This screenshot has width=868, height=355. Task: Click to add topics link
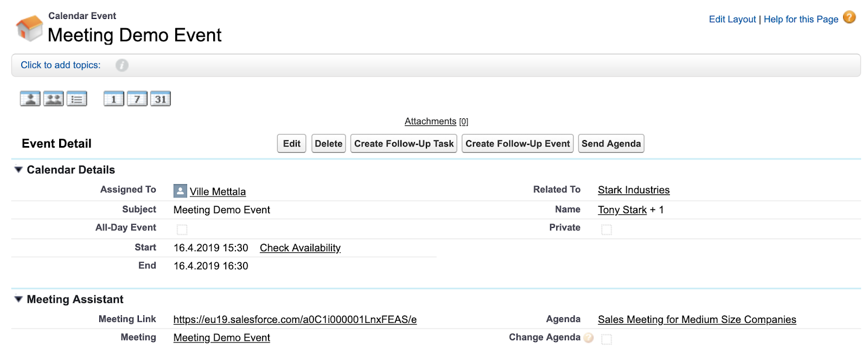point(61,65)
